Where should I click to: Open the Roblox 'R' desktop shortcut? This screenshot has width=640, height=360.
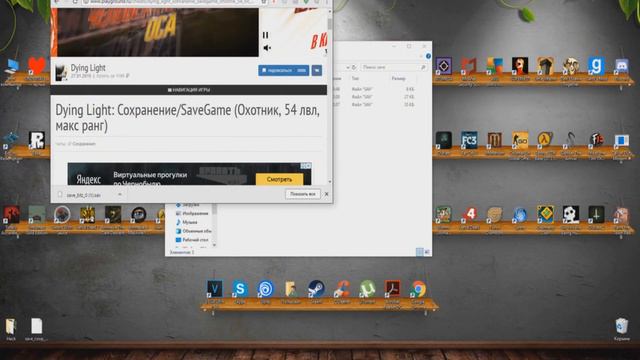(x=36, y=140)
